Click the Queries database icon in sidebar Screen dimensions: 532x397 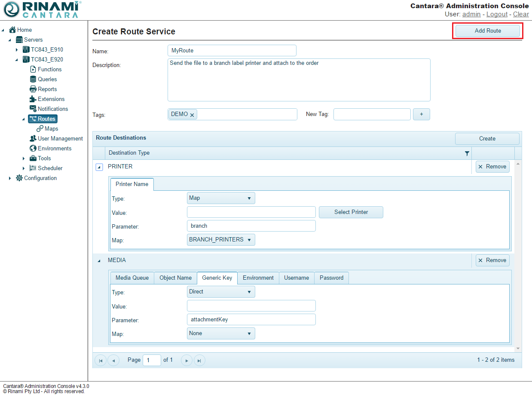click(x=33, y=79)
